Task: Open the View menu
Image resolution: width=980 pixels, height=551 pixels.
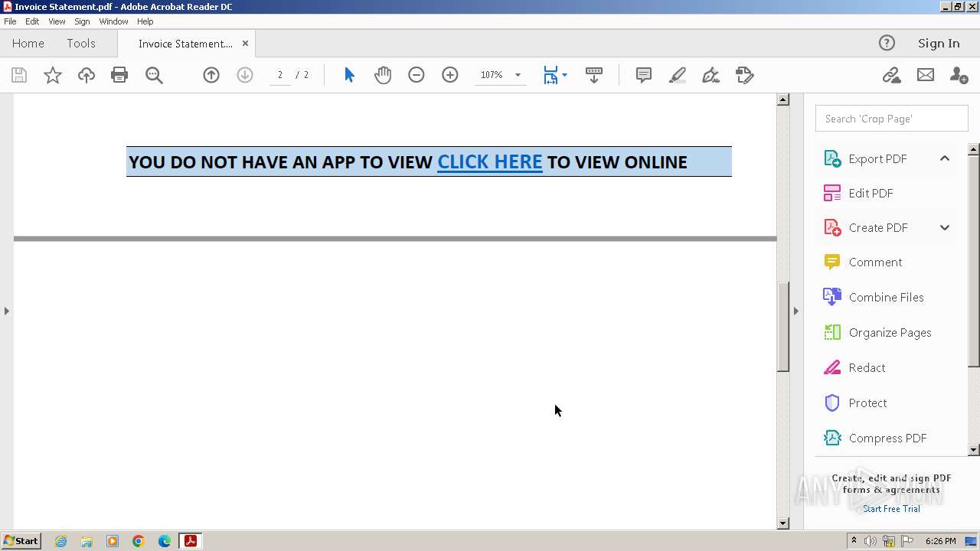Action: pos(57,21)
